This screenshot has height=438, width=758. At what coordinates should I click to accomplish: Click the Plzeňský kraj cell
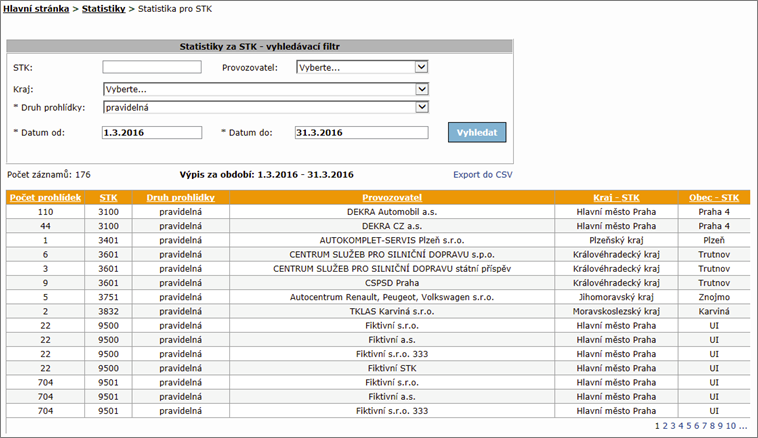616,240
